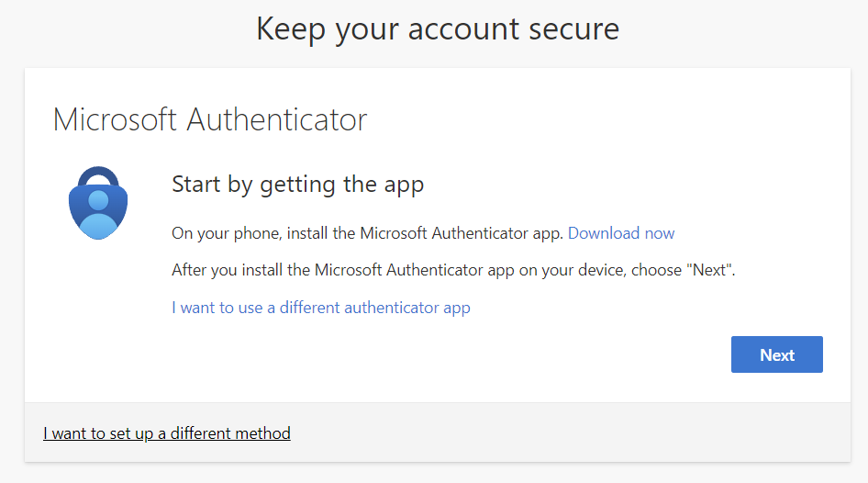Click the word Authenticator in the card title
This screenshot has width=868, height=483.
click(x=277, y=119)
